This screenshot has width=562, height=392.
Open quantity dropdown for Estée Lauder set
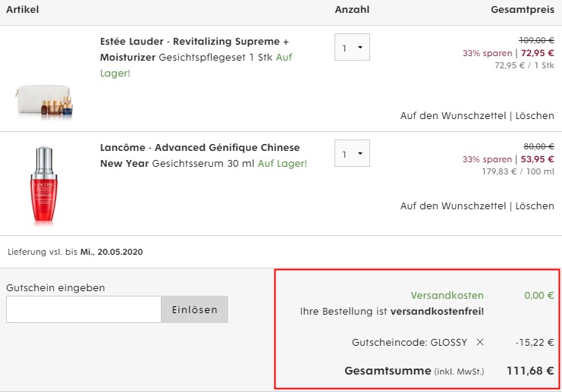click(x=352, y=47)
